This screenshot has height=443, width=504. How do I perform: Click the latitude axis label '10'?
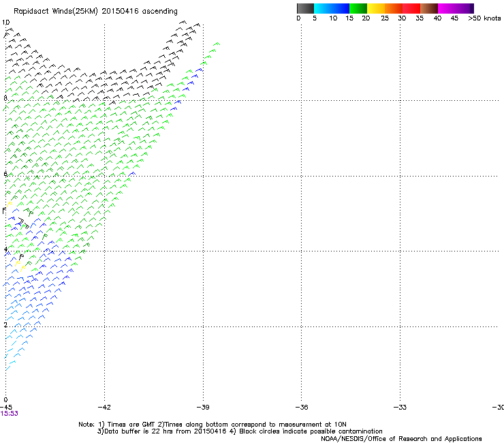[5, 22]
